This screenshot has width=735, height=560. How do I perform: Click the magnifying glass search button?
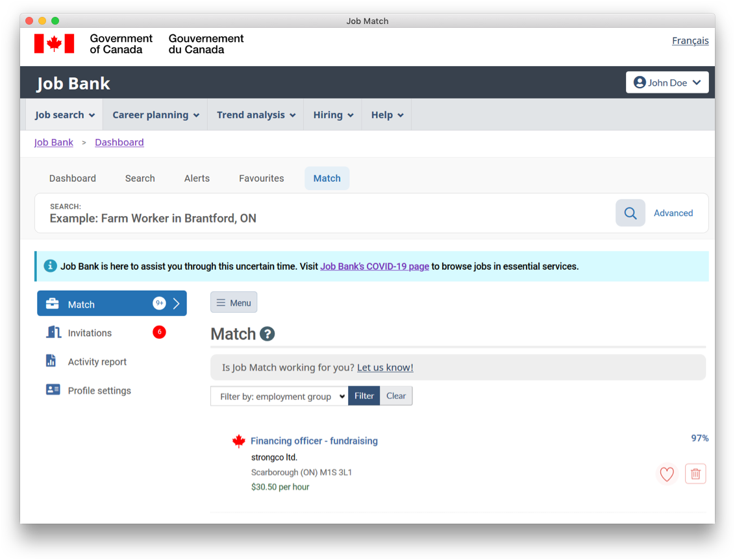pyautogui.click(x=630, y=213)
